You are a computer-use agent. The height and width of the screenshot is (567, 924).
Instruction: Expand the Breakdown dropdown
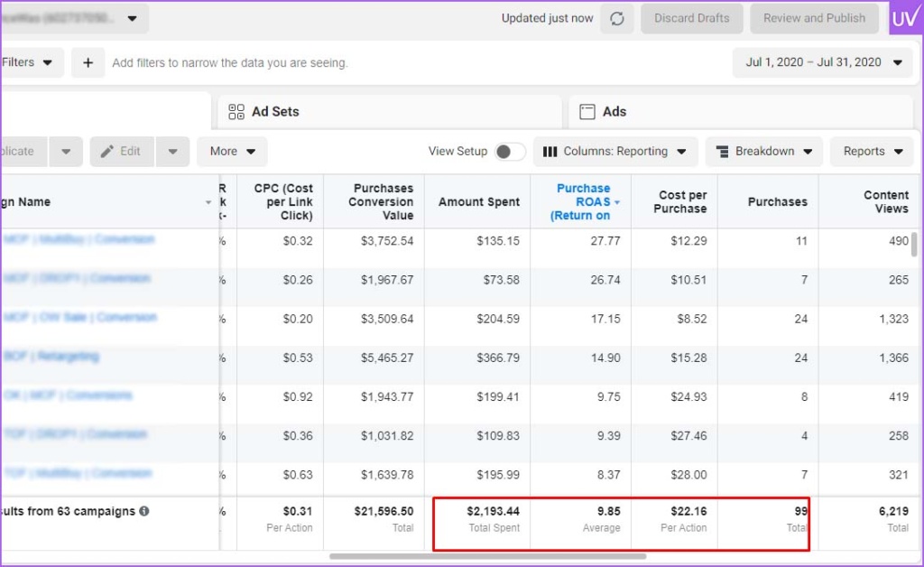pos(763,152)
